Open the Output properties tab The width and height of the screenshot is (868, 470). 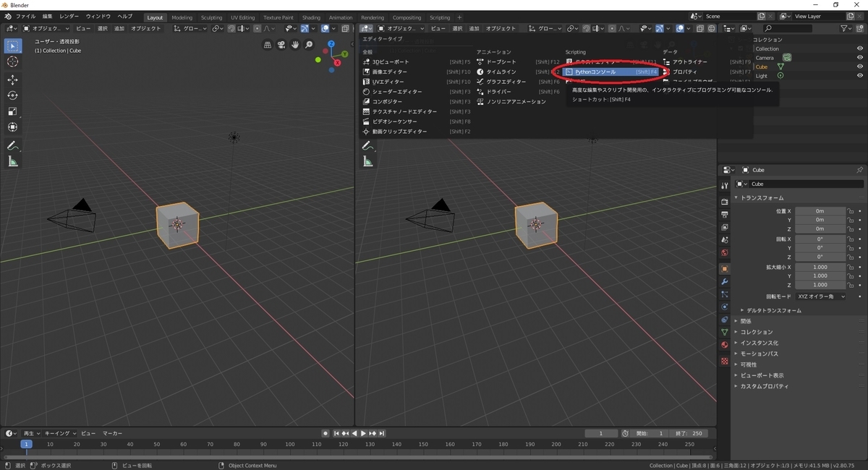(724, 215)
